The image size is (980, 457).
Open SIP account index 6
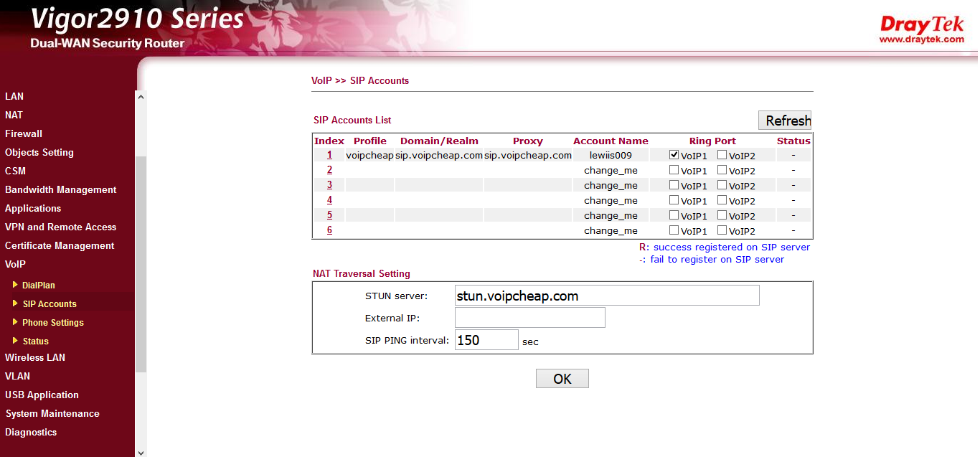tap(329, 230)
